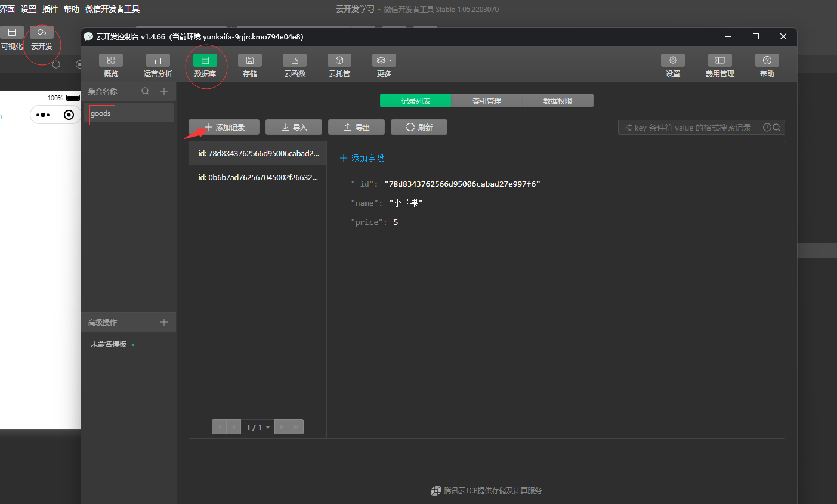The height and width of the screenshot is (504, 837).
Task: Switch to 索引管理 tab
Action: pos(487,101)
